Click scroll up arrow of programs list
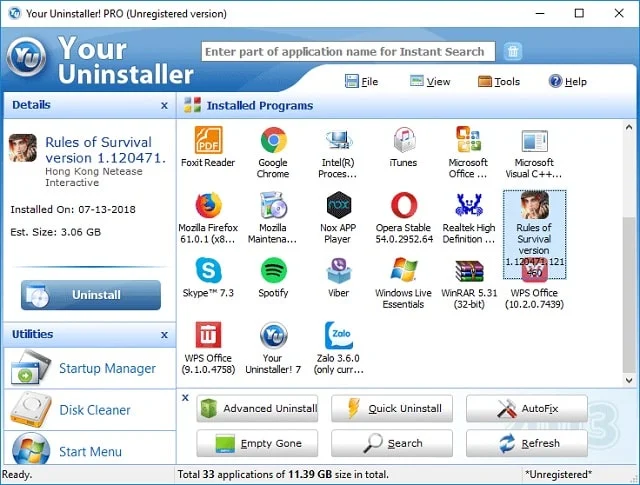Image resolution: width=640 pixels, height=485 pixels. (x=629, y=127)
